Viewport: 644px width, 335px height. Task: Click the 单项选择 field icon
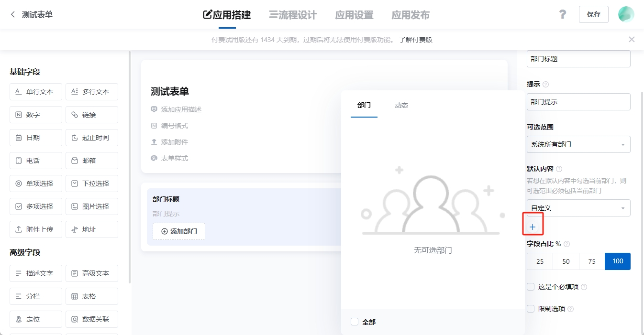(35, 183)
